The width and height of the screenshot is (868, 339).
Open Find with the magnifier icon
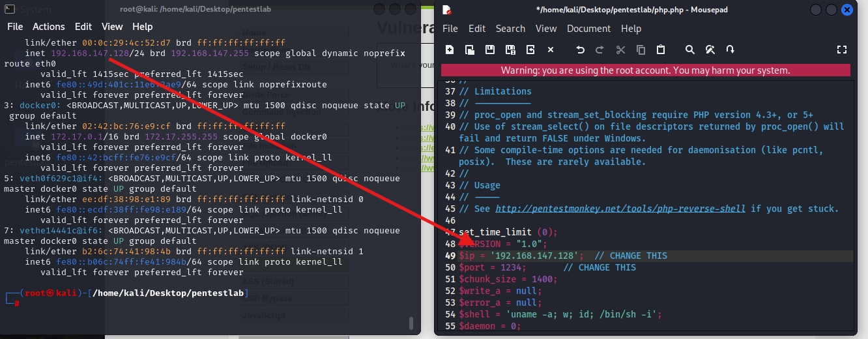tap(690, 50)
